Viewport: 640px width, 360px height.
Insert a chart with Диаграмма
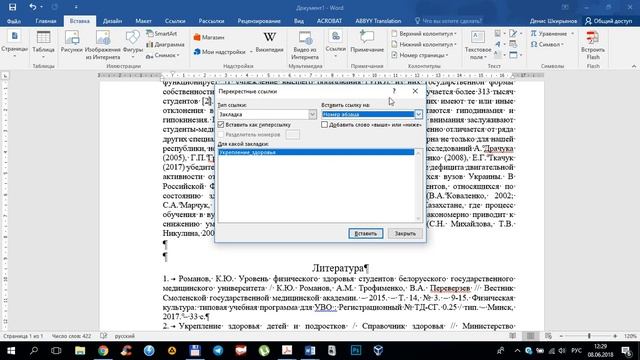(x=165, y=44)
